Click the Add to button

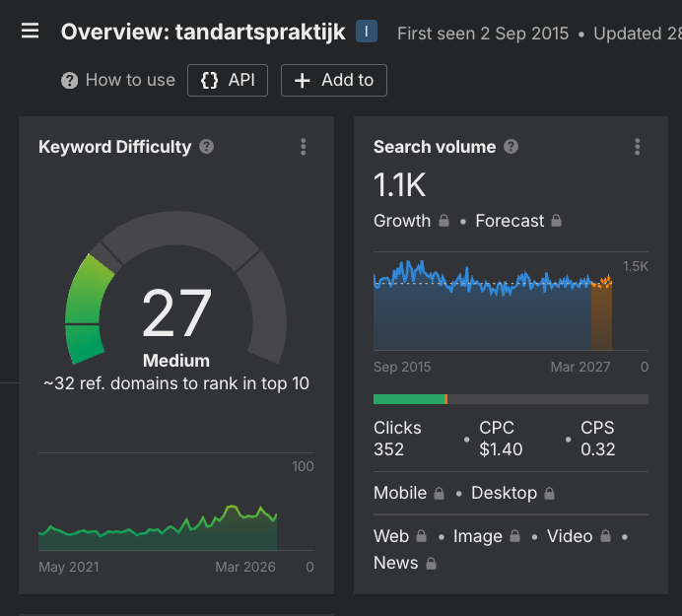click(x=333, y=81)
